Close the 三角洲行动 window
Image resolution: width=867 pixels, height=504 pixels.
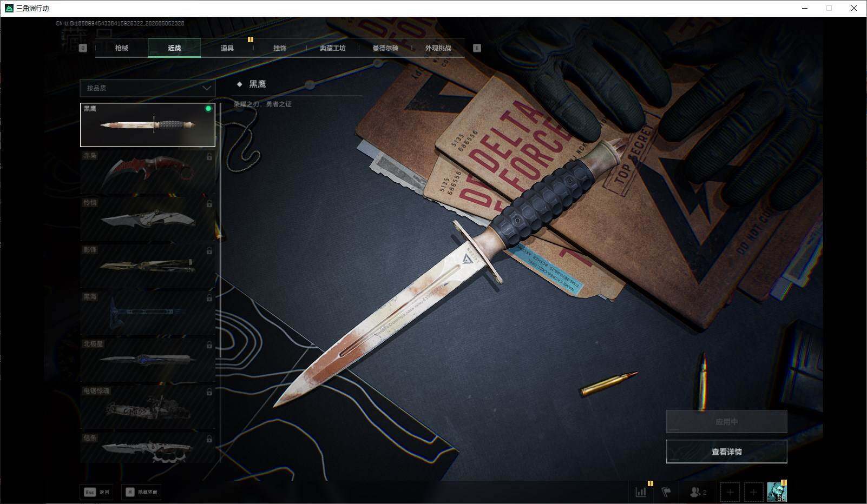854,8
